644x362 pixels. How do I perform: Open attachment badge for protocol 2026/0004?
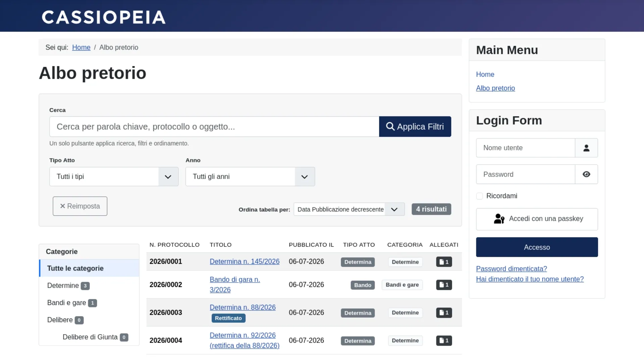click(x=444, y=341)
